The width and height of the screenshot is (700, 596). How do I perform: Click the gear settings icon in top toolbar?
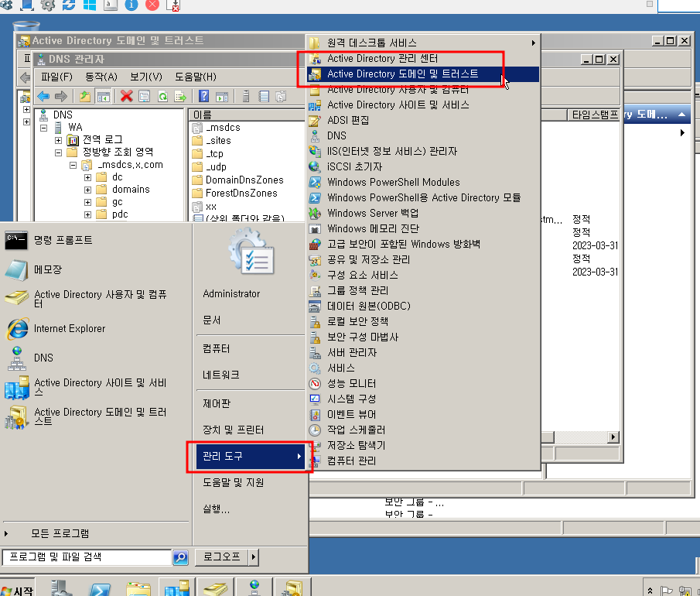click(x=48, y=5)
